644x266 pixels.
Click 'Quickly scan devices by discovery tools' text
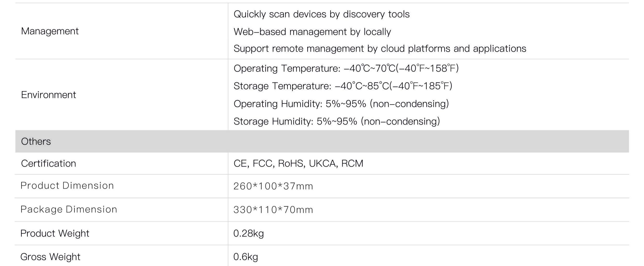tap(321, 14)
